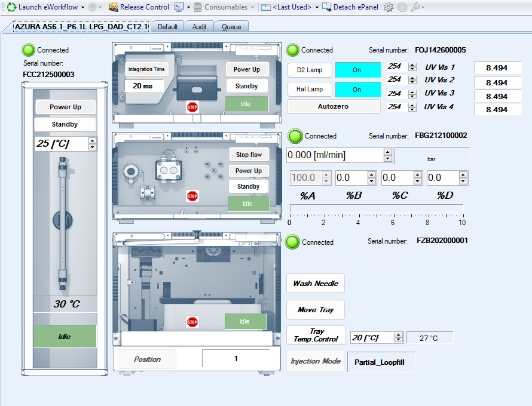Click the Wash Needle button
This screenshot has width=532, height=406.
click(x=315, y=283)
